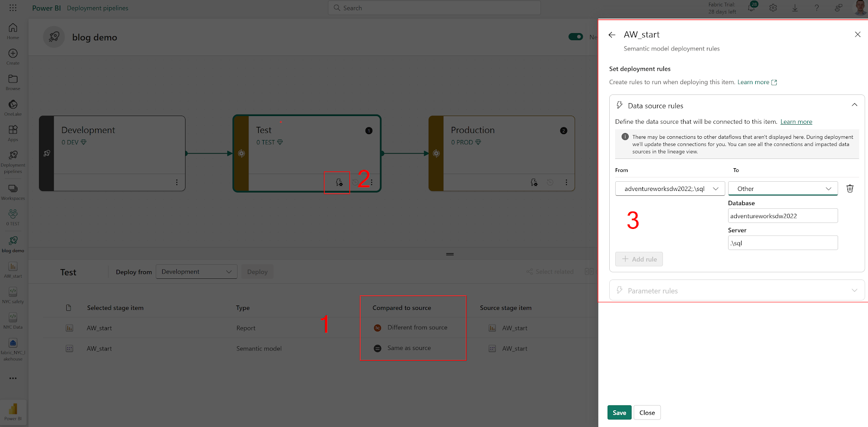Screen dimensions: 868x427
Task: Click Source stage item column header
Action: coord(506,308)
